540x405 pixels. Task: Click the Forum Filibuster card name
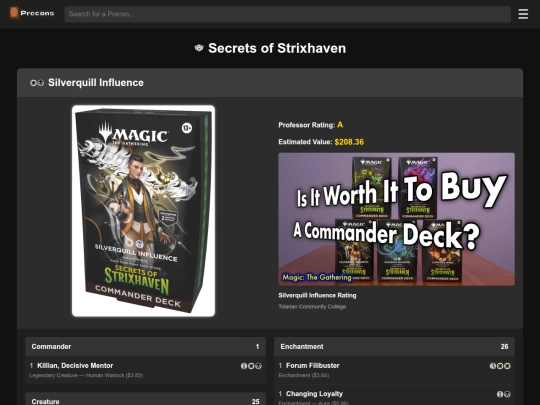pyautogui.click(x=313, y=365)
